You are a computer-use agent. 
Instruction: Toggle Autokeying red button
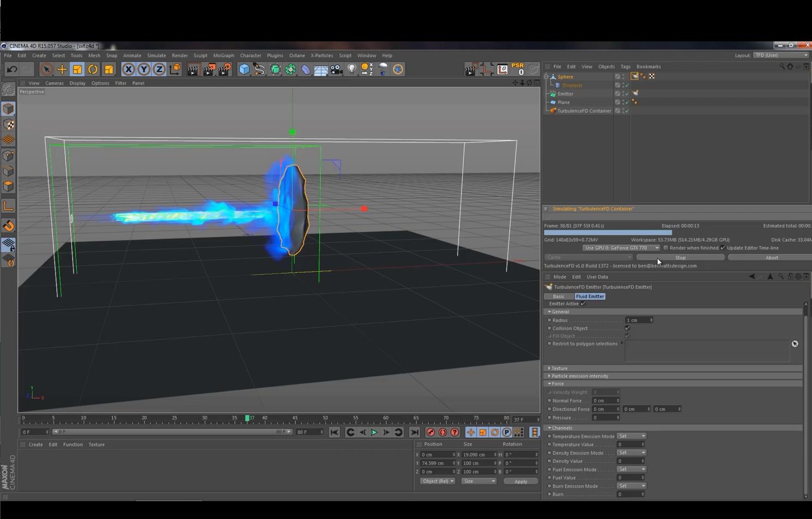tap(443, 432)
